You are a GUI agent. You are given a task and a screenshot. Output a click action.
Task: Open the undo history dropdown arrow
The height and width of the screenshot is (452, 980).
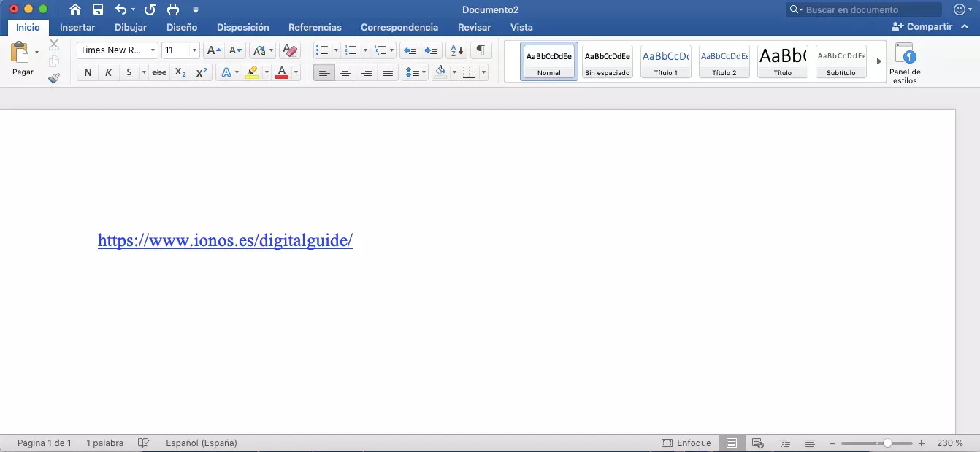click(x=133, y=10)
